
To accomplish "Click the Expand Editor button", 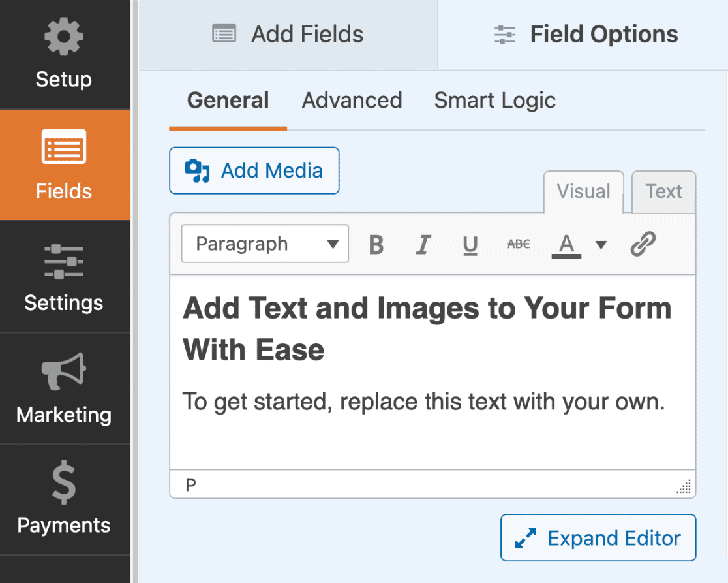I will pos(598,538).
